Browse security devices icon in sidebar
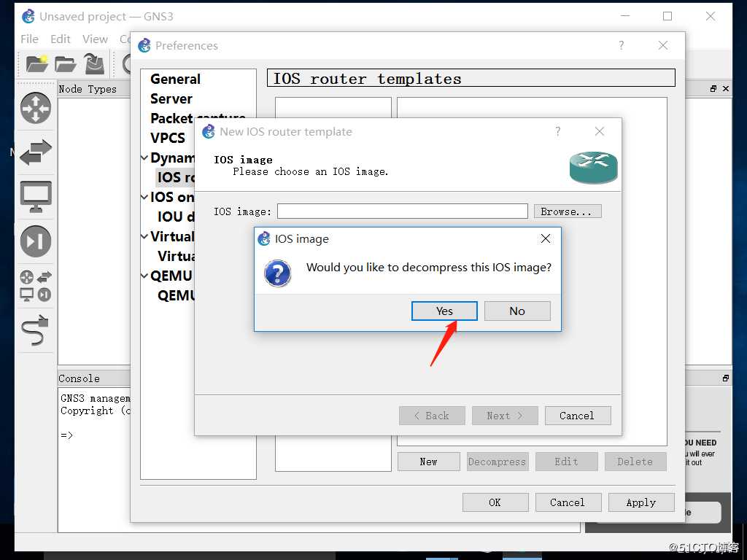 (36, 241)
